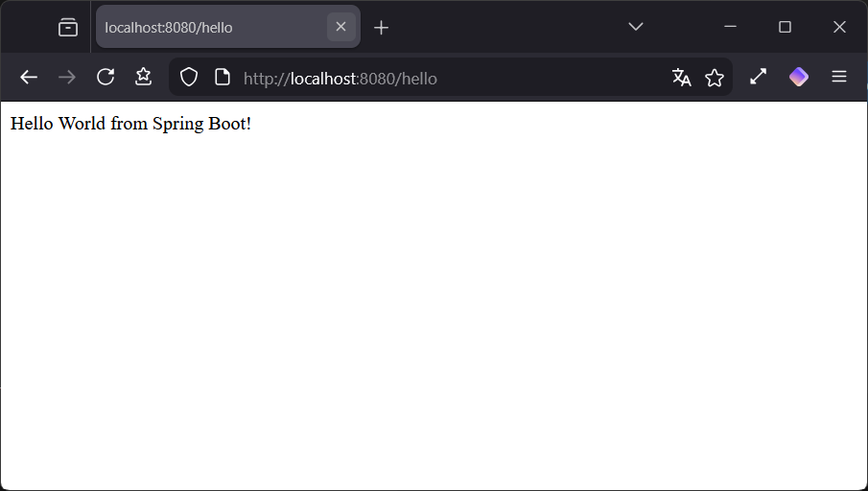868x491 pixels.
Task: Go forward using the arrow button
Action: pos(67,77)
